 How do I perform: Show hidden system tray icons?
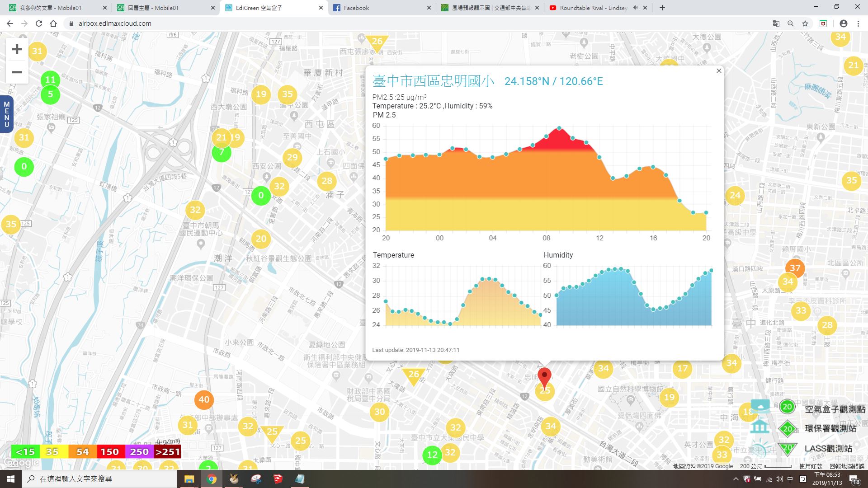click(736, 479)
